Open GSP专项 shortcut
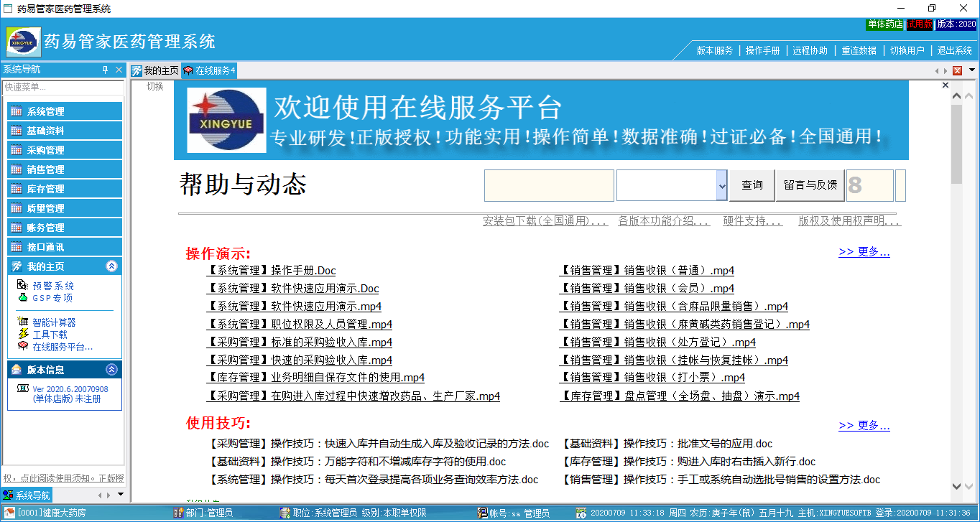Screen dimensions: 980x522 click(52, 298)
